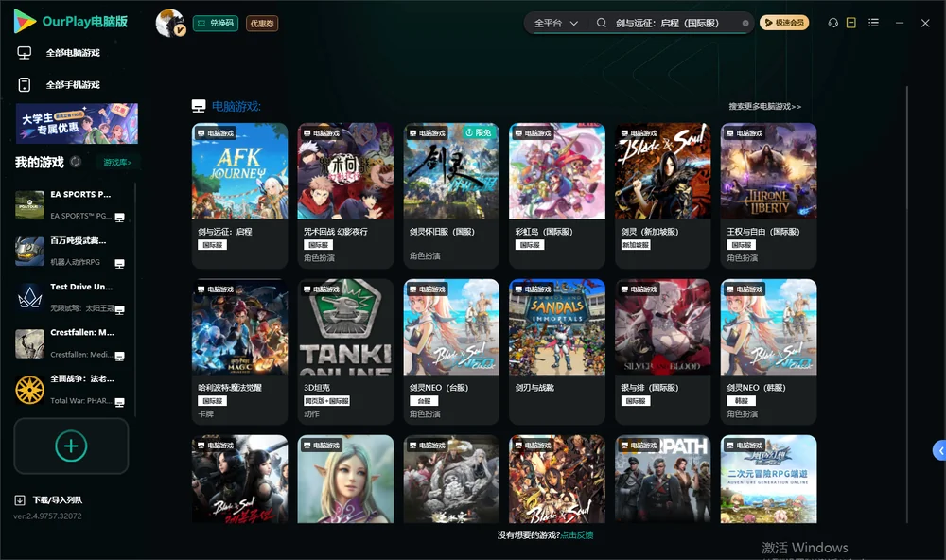The width and height of the screenshot is (946, 560).
Task: Click 搜索更多电脑游戏>> link
Action: (x=764, y=107)
